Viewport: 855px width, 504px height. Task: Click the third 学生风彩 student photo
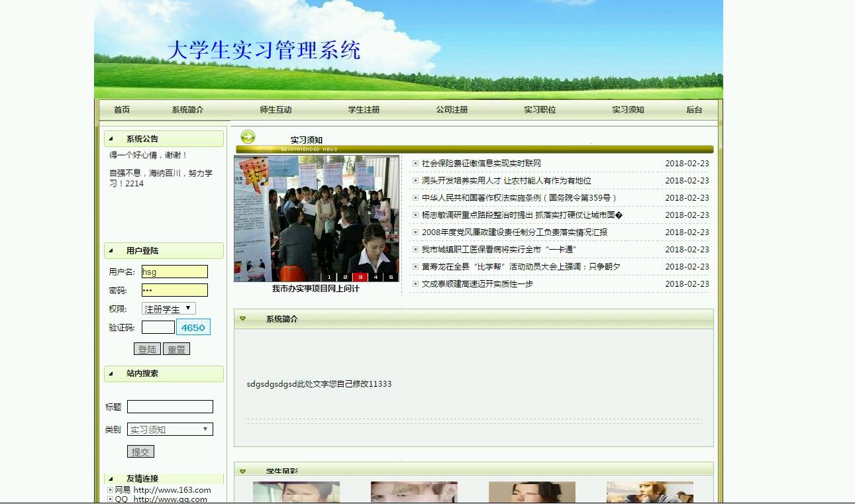click(x=532, y=492)
